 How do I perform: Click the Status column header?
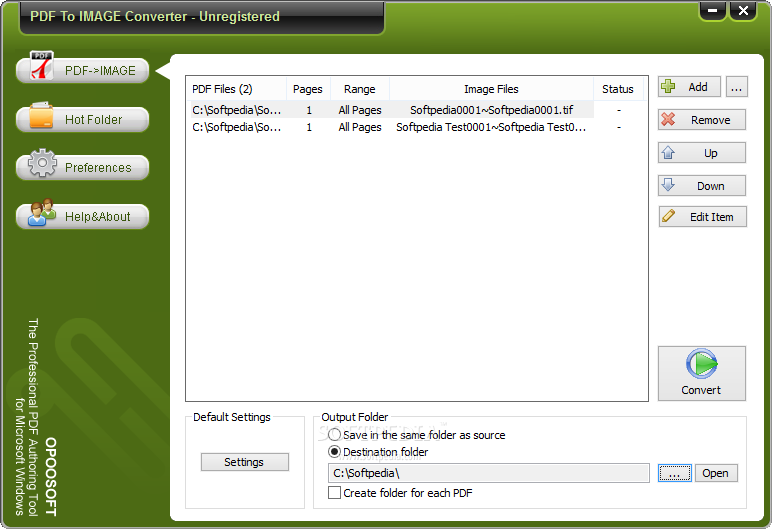(x=618, y=89)
